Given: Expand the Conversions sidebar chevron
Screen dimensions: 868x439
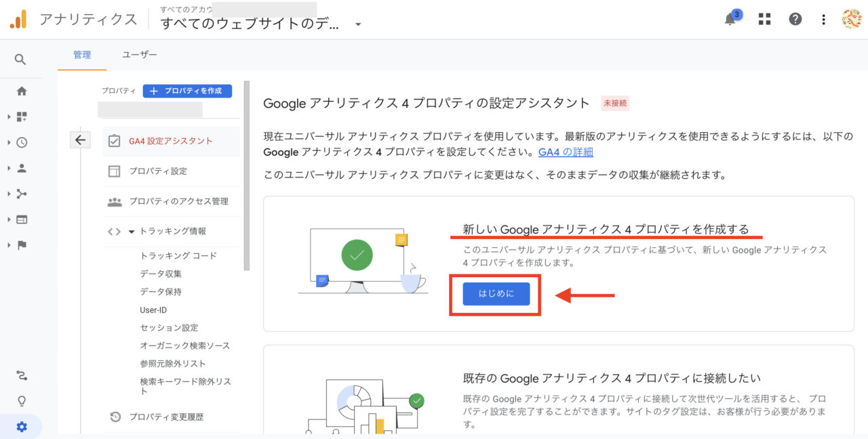Looking at the screenshot, I should 9,245.
